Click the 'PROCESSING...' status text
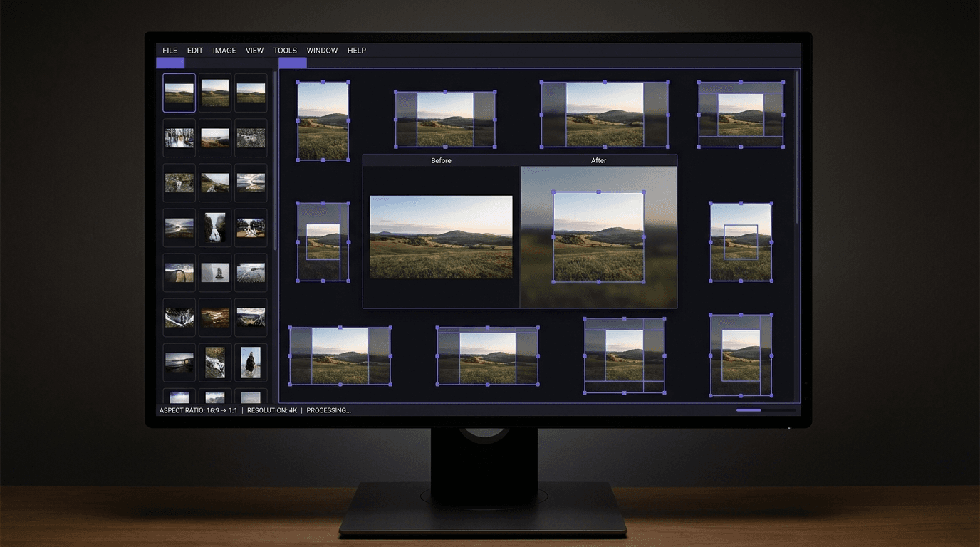This screenshot has height=547, width=980. [328, 410]
